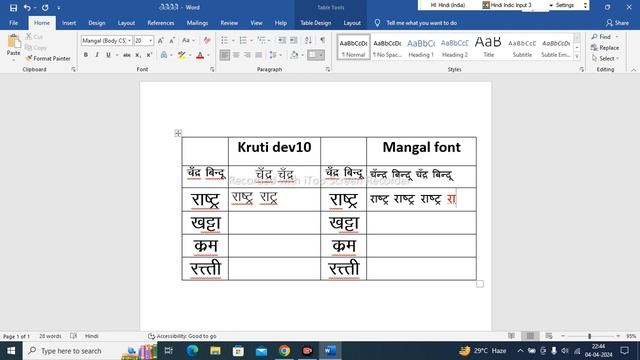Increase paragraph indent

pyautogui.click(x=293, y=40)
